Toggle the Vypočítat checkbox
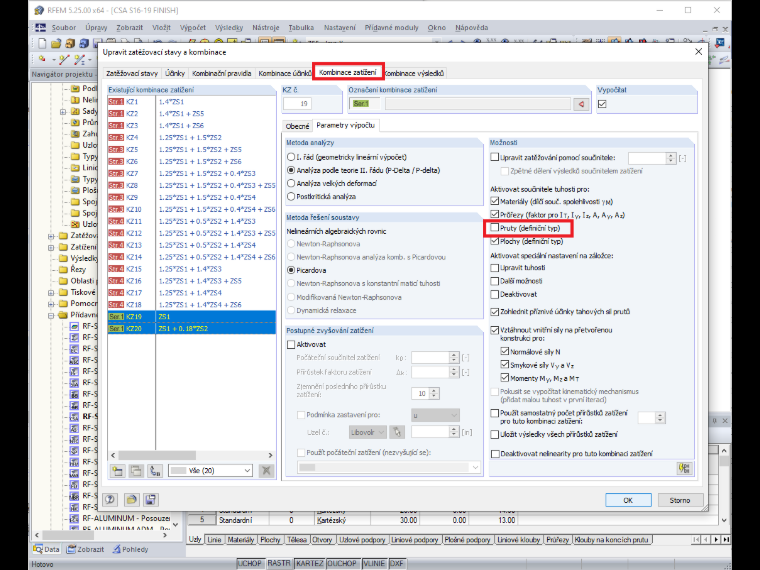760x570 pixels. coord(602,104)
